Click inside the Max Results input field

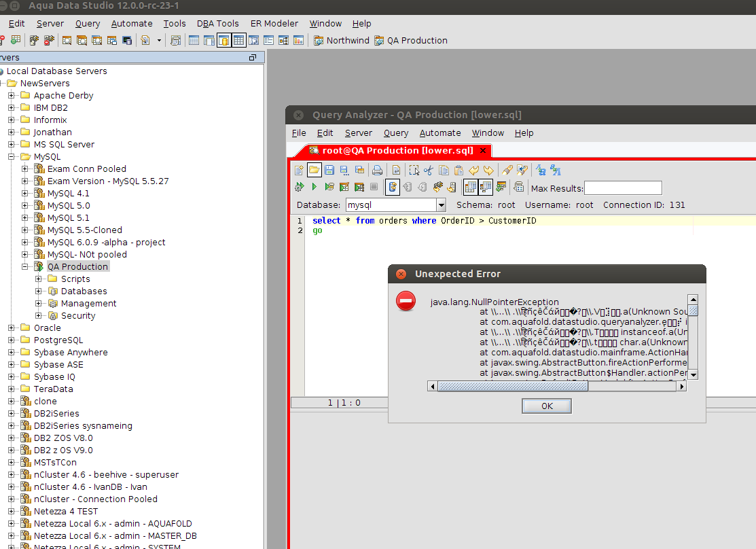(x=623, y=188)
